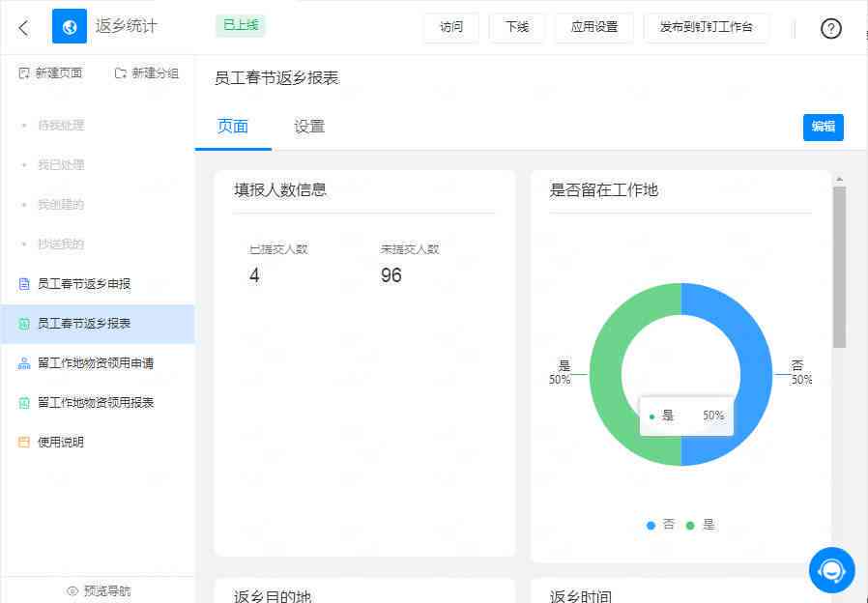Screen dimensions: 868x603
Task: Open the customer service chat bubble
Action: (831, 570)
